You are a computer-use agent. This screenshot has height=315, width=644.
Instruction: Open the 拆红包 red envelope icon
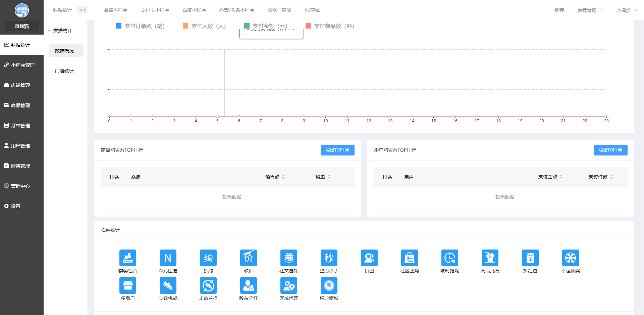[x=530, y=258]
